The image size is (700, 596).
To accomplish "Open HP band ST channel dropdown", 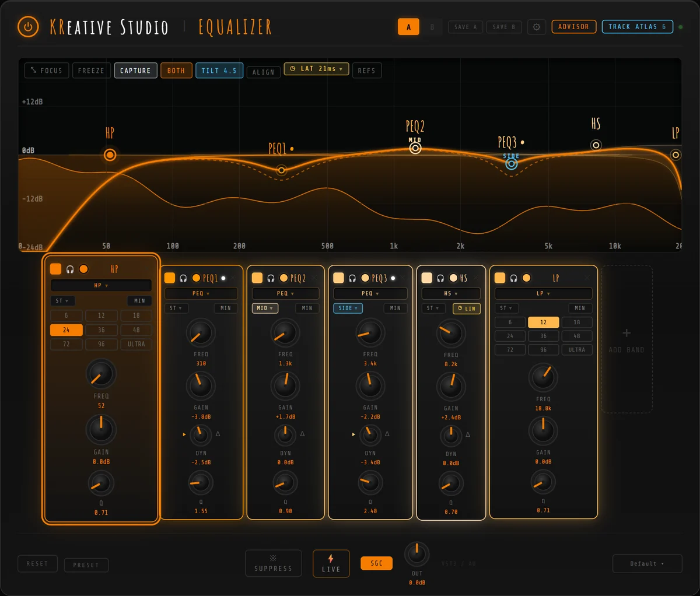I will [62, 301].
